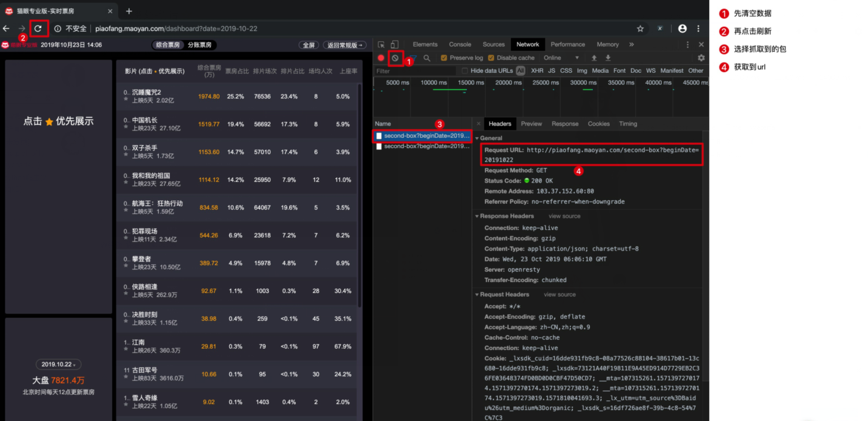Filter requests by XHR
Viewport: 868px width, 421px height.
[x=537, y=70]
